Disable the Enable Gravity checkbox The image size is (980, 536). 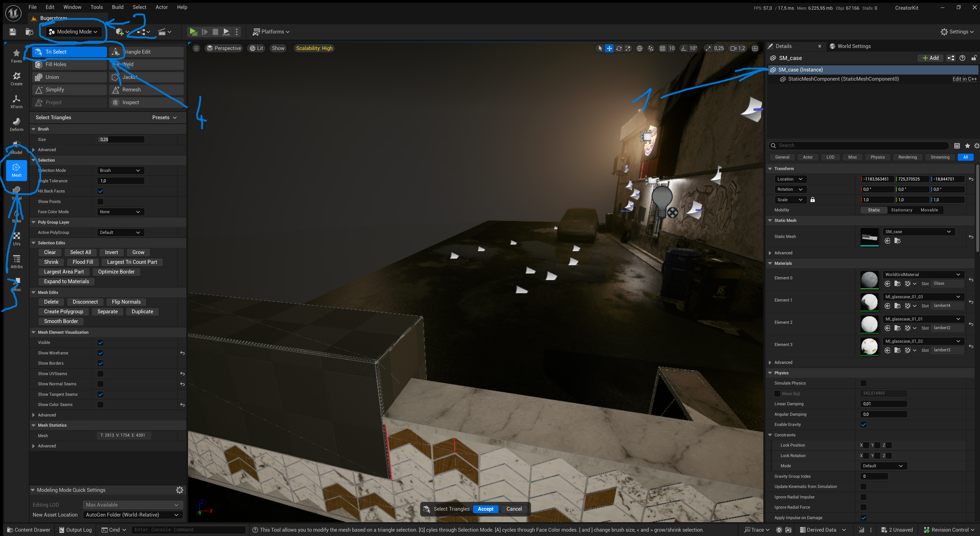point(864,424)
